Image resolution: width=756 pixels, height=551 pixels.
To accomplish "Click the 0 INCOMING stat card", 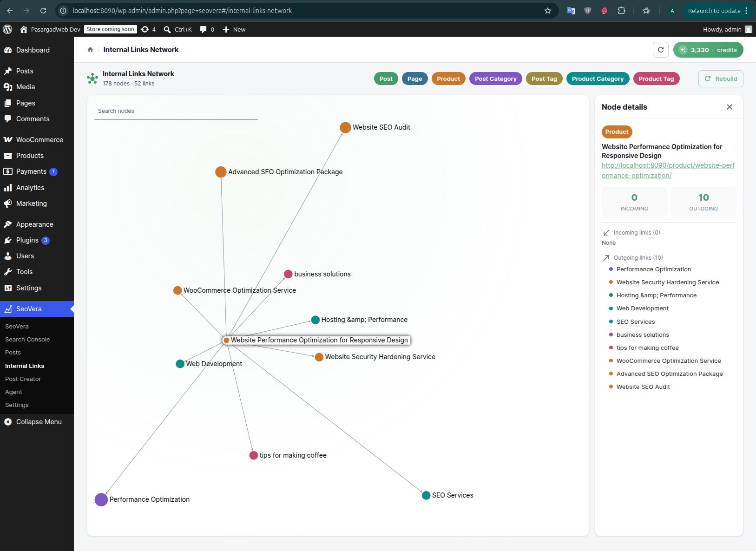I will coord(634,202).
